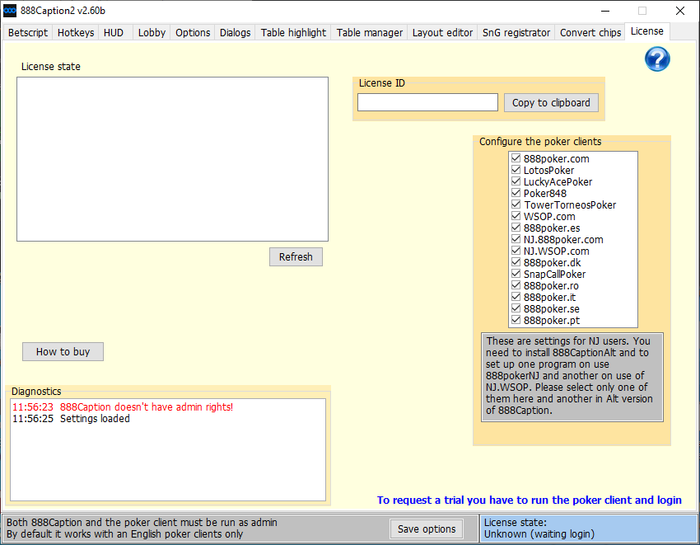The height and width of the screenshot is (545, 700).
Task: Click the Refresh button
Action: [x=296, y=257]
